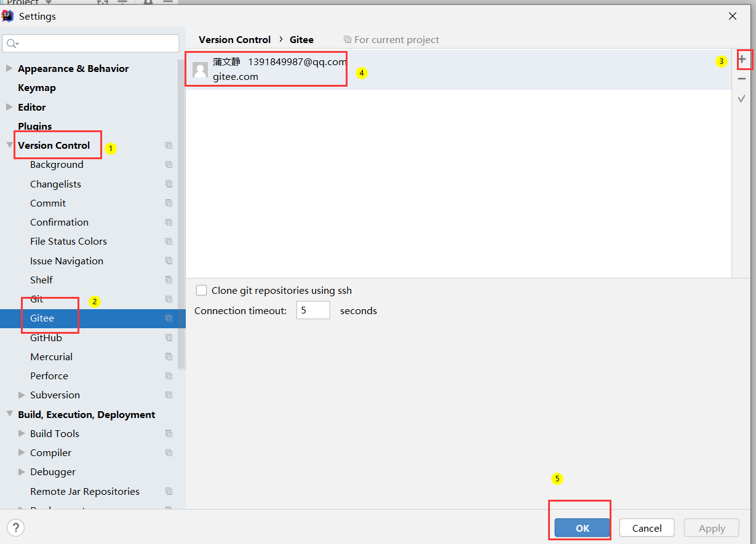756x544 pixels.
Task: Click project-level icon beside Perforce
Action: [x=169, y=376]
